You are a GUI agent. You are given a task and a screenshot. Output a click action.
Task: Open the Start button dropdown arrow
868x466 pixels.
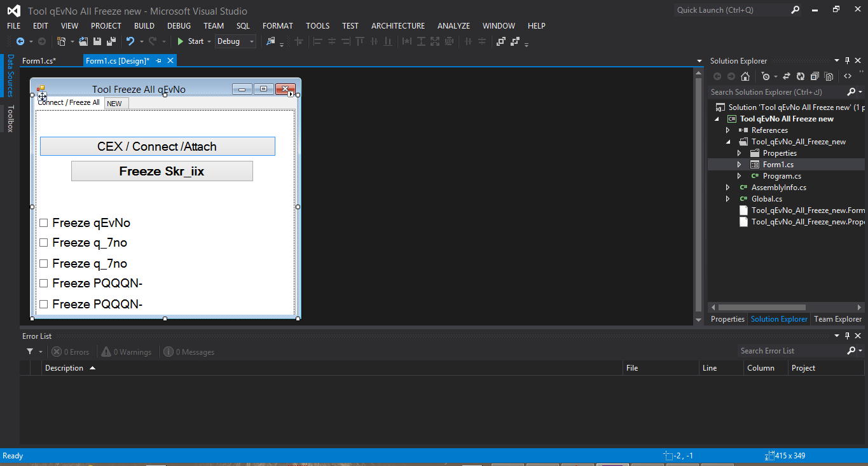pos(209,42)
